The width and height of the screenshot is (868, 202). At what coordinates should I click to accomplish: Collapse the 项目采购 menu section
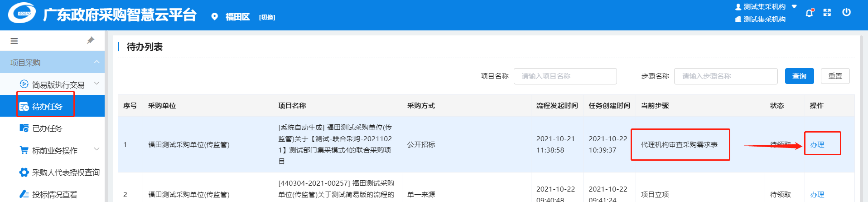[x=96, y=62]
